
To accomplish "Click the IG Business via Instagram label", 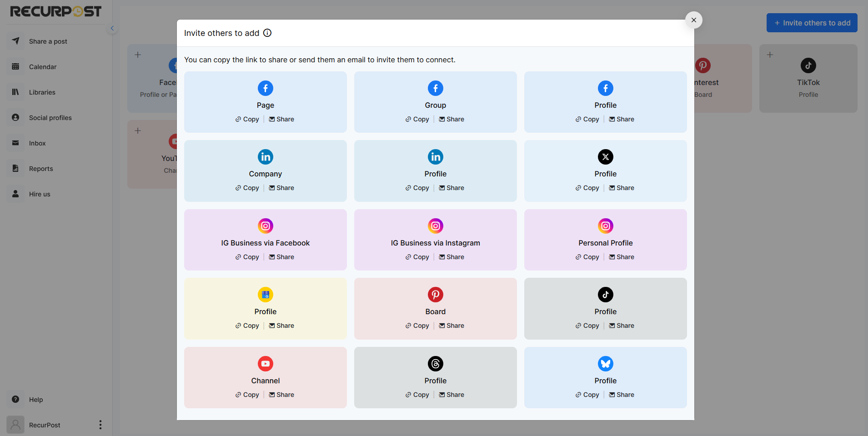I will point(436,243).
